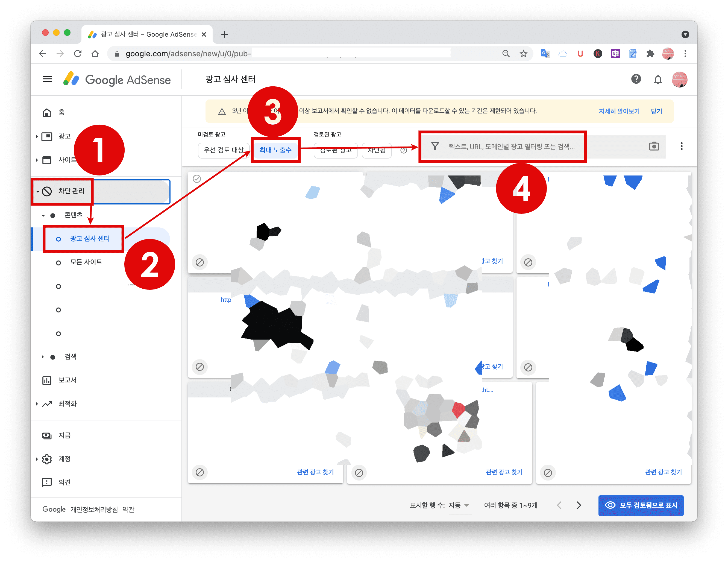The image size is (728, 562).
Task: Reload the page with refresh icon
Action: tap(78, 54)
